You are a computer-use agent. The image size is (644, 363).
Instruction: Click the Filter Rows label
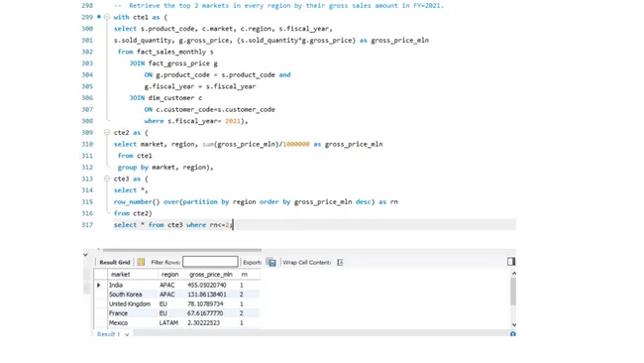(x=165, y=262)
